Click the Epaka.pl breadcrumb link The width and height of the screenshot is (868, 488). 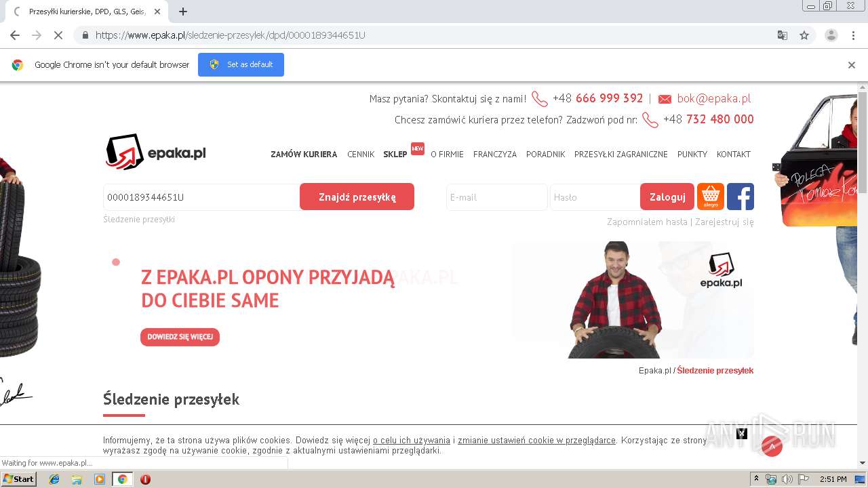[x=654, y=371]
